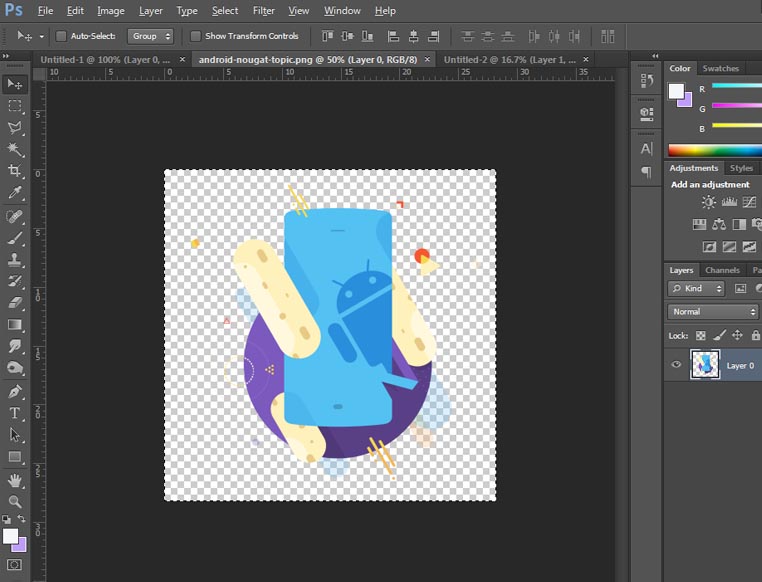Open the File menu

point(45,11)
